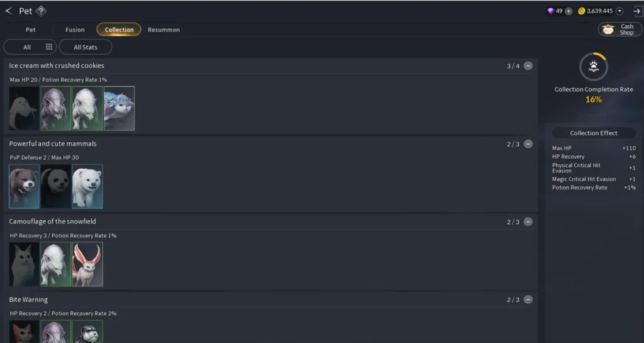Select the long-eared fox pet thumbnail

tap(87, 264)
